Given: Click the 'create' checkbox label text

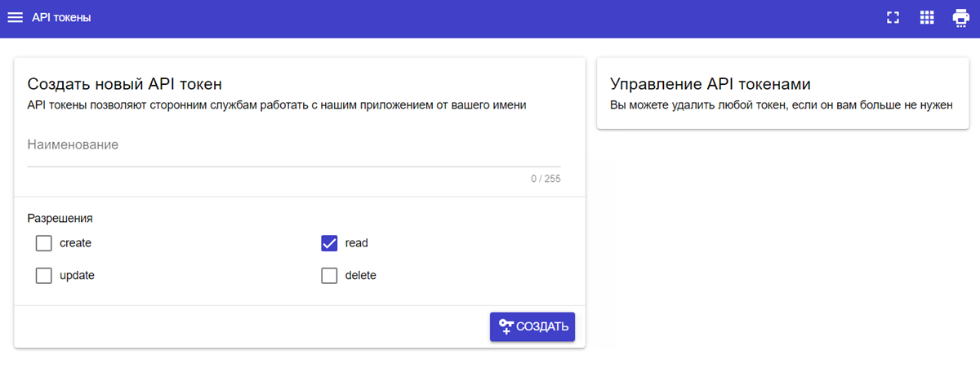Looking at the screenshot, I should pos(75,243).
